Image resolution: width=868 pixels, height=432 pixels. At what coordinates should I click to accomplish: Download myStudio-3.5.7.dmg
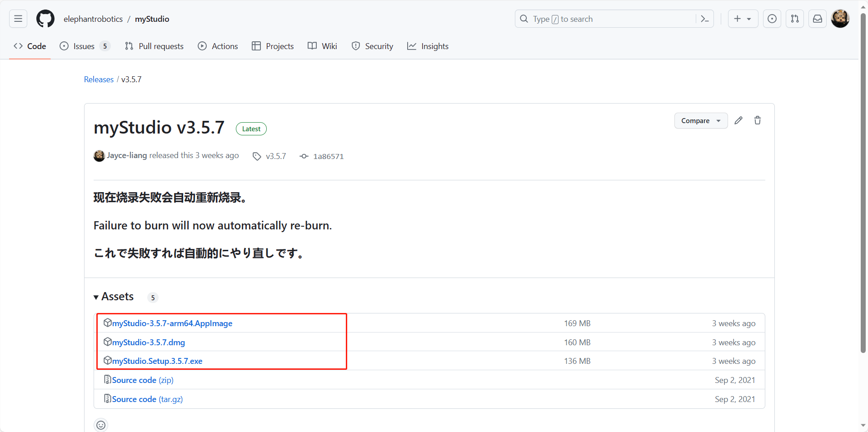tap(149, 342)
